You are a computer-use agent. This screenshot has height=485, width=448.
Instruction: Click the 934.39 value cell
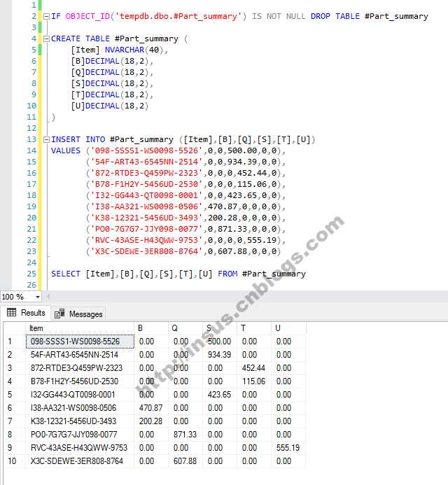220,355
